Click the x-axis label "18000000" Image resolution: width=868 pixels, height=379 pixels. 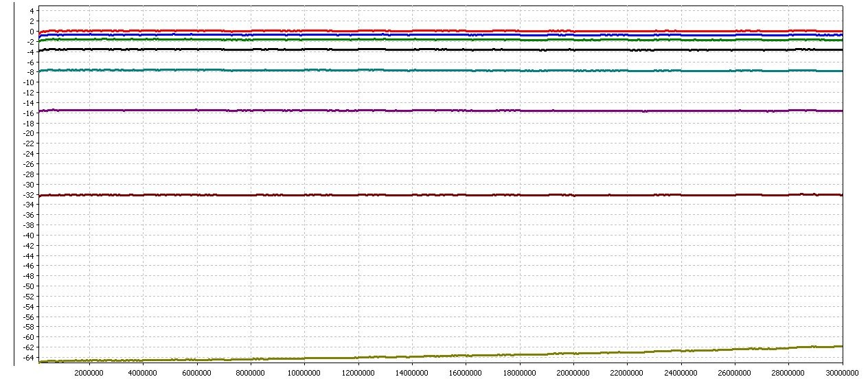click(x=520, y=372)
